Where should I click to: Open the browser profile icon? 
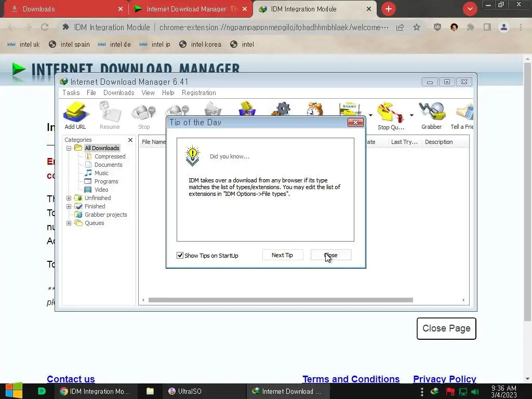tap(504, 27)
